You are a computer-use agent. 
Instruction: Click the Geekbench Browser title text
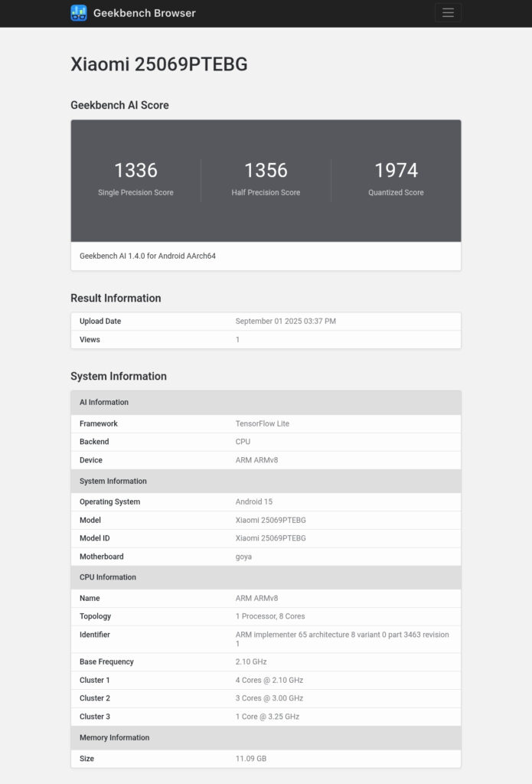tap(145, 13)
